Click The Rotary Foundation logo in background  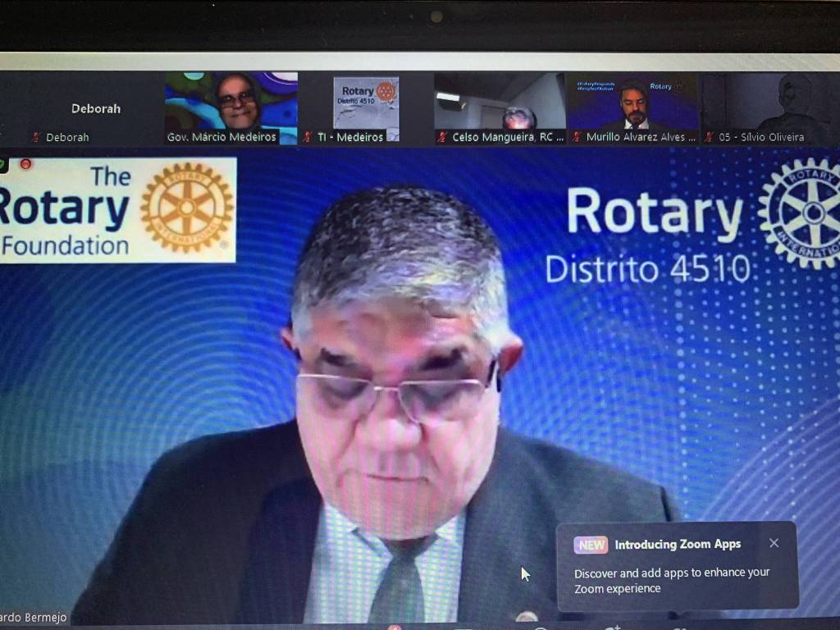(118, 210)
